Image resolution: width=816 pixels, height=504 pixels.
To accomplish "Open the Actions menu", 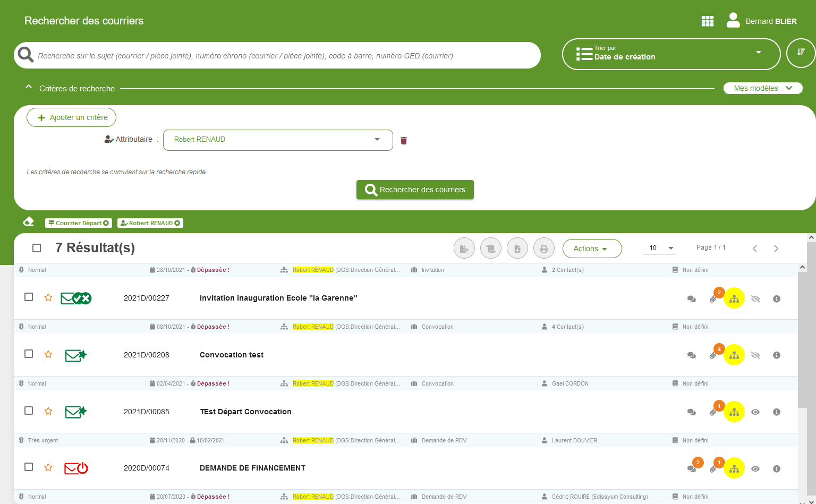I will click(x=592, y=249).
